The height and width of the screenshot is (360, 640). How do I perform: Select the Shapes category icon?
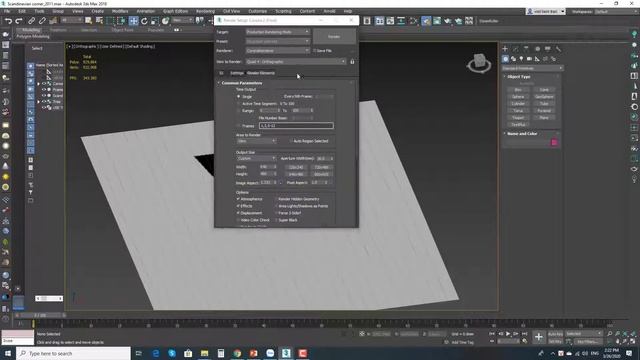coord(513,59)
